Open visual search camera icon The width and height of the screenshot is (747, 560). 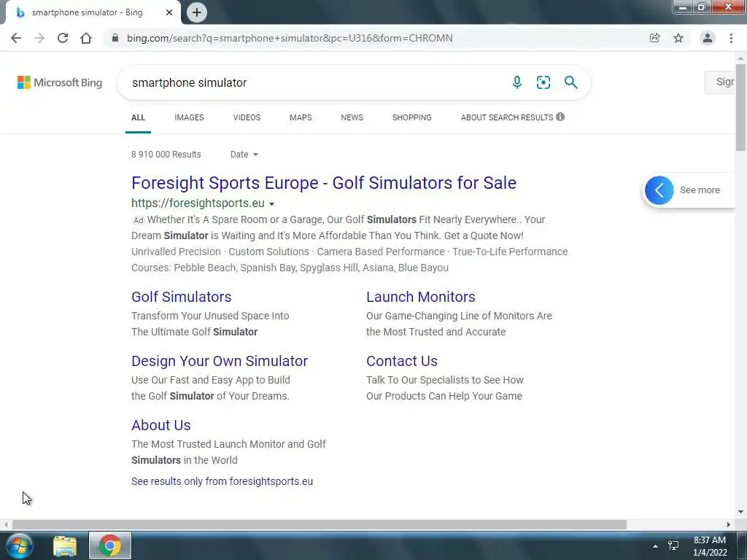(543, 82)
